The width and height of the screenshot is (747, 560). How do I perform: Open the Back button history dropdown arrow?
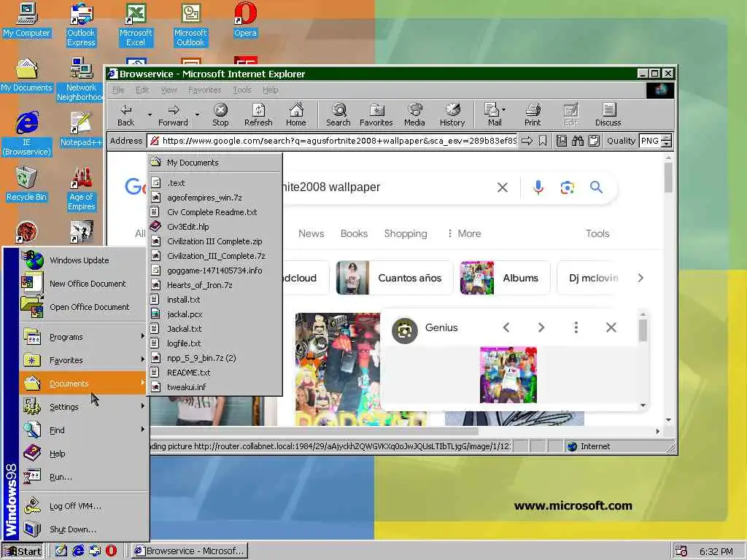(x=149, y=114)
